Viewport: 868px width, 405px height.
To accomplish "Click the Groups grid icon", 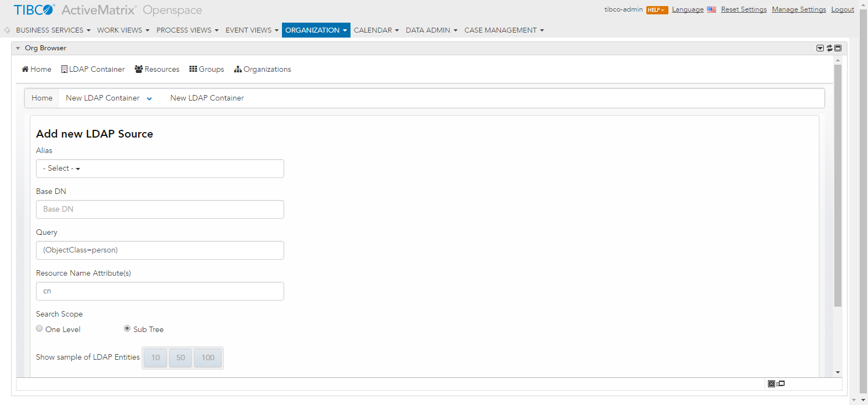I will [x=193, y=69].
